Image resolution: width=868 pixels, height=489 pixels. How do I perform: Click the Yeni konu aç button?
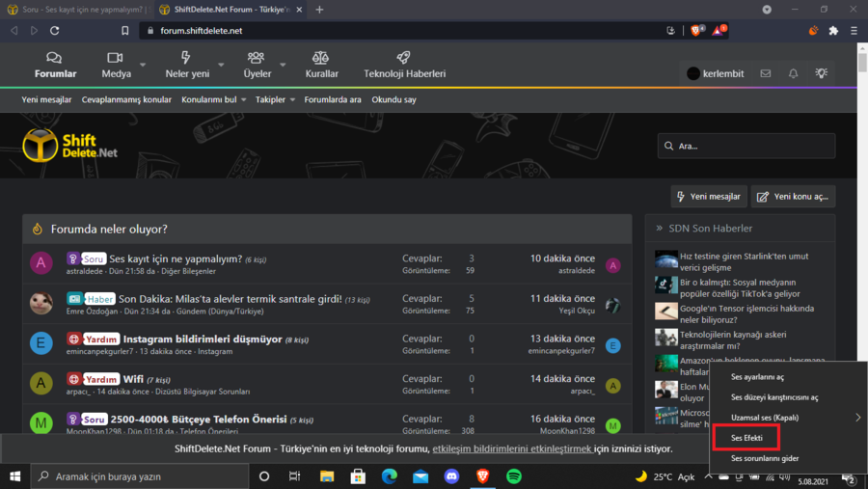click(x=793, y=197)
